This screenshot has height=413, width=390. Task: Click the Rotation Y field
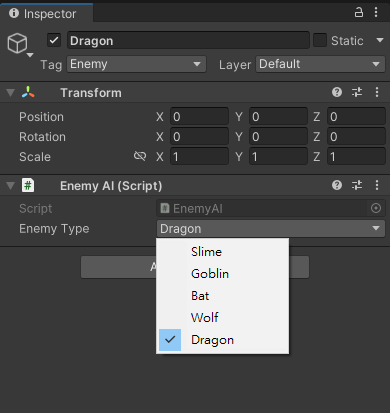tap(278, 137)
